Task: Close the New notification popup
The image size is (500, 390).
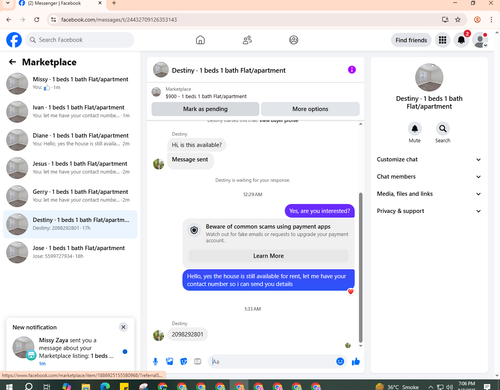Action: tap(123, 327)
